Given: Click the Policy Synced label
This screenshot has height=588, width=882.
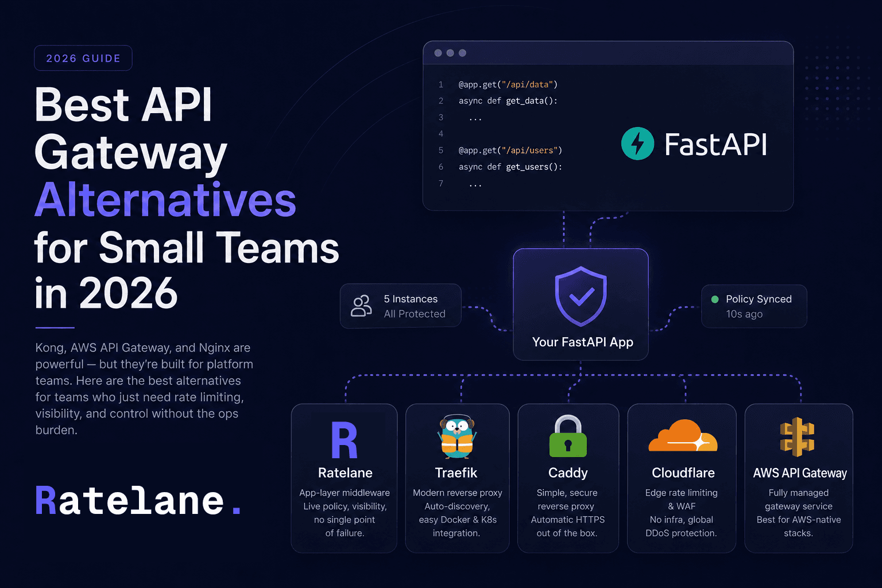Looking at the screenshot, I should pyautogui.click(x=759, y=299).
